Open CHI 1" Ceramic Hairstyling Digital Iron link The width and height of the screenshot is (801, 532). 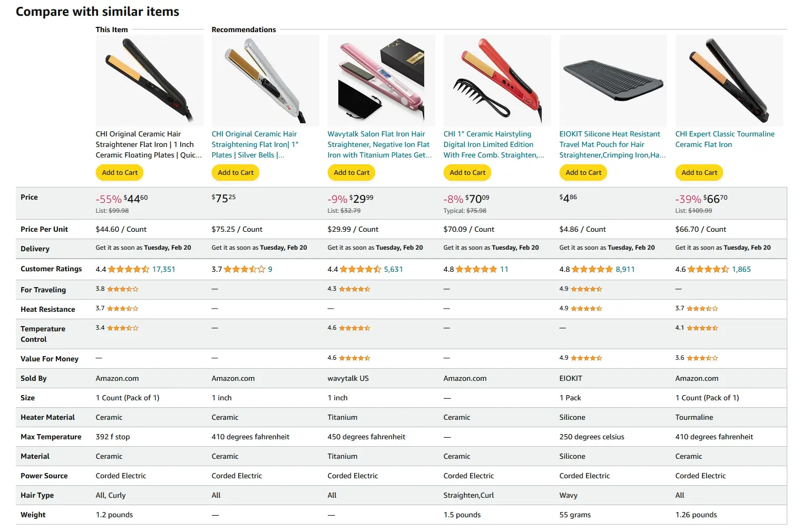click(494, 144)
